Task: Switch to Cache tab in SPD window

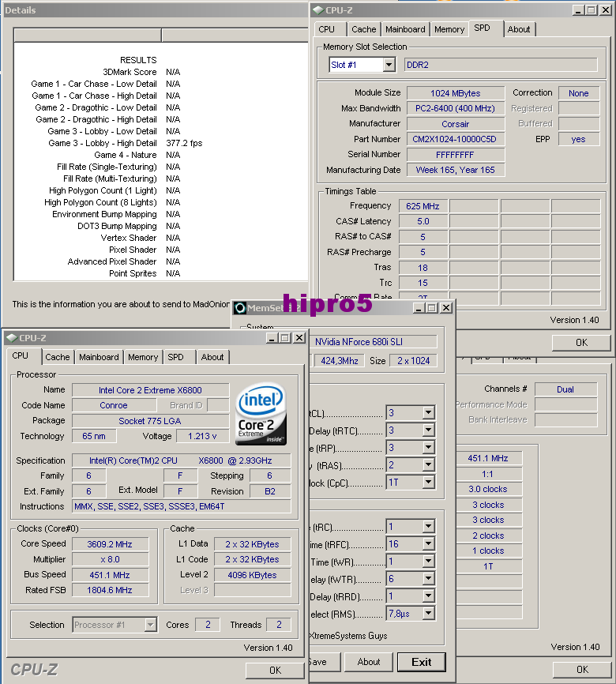Action: [x=364, y=29]
